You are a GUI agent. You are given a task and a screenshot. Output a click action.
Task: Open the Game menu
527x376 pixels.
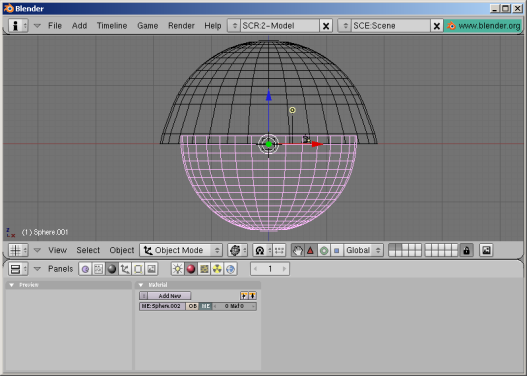tap(148, 26)
